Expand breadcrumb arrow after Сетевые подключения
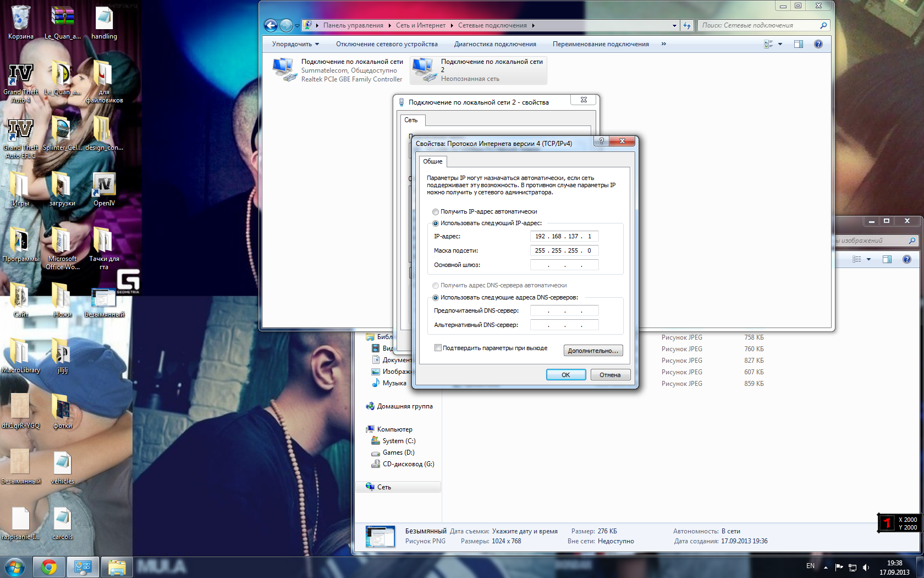The width and height of the screenshot is (924, 578). pyautogui.click(x=533, y=25)
